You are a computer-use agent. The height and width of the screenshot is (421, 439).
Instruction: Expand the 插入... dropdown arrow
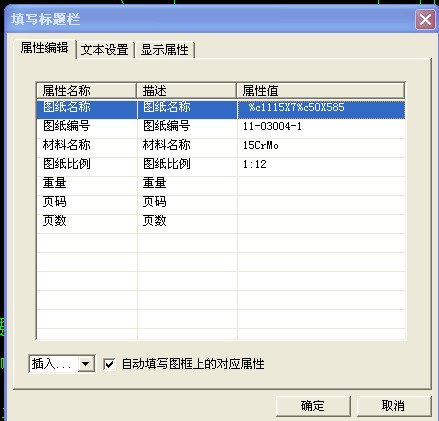[x=86, y=364]
